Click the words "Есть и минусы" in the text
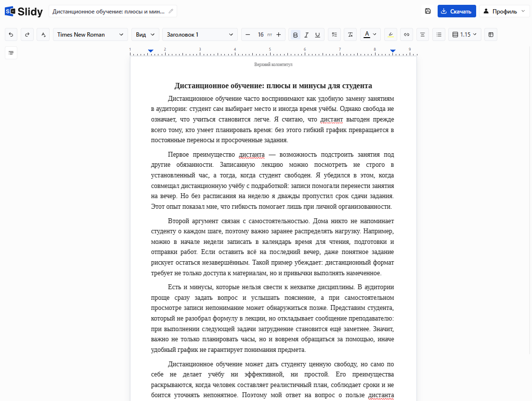 [190, 287]
